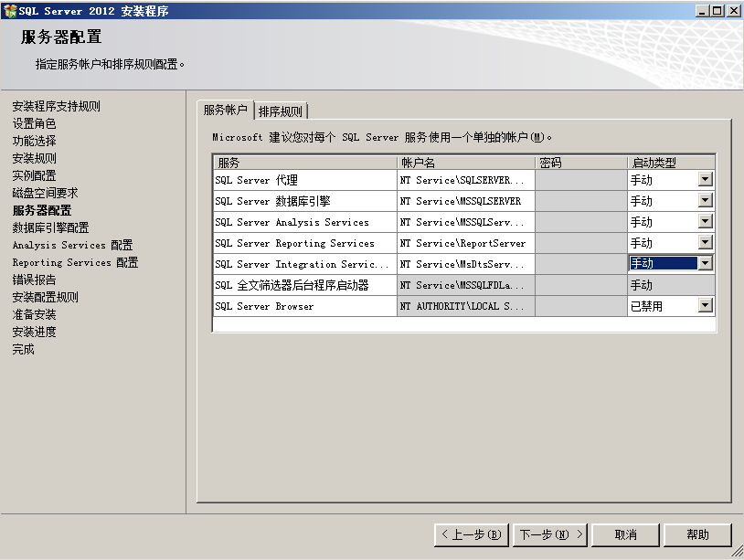Click the 服务 column header
The width and height of the screenshot is (744, 560).
point(305,163)
